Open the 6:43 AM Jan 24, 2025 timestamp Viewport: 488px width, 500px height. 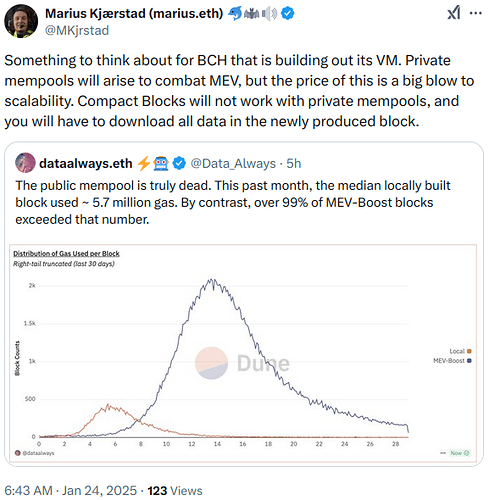point(71,491)
